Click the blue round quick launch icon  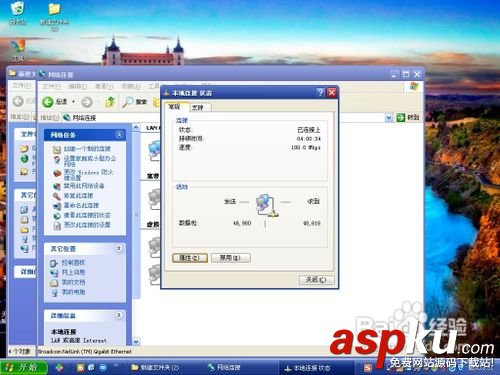tap(103, 368)
